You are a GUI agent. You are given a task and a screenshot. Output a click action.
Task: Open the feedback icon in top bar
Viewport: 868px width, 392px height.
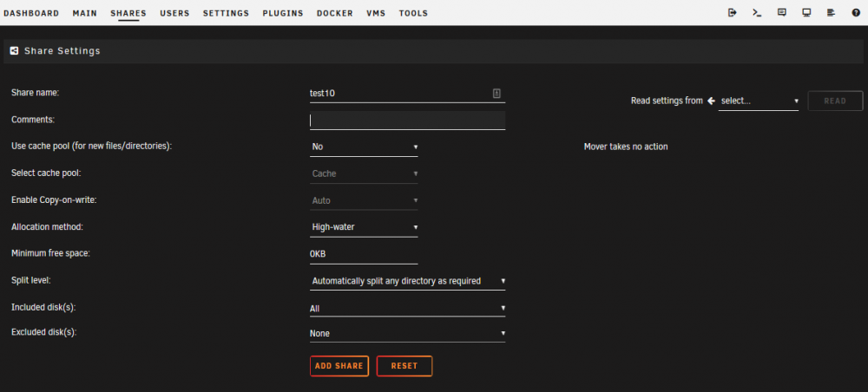[782, 13]
